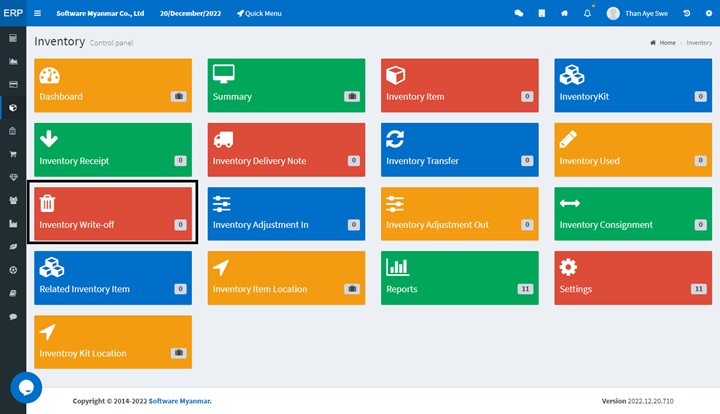This screenshot has height=414, width=720.
Task: Open the area chart icon in left sidebar
Action: click(x=13, y=61)
